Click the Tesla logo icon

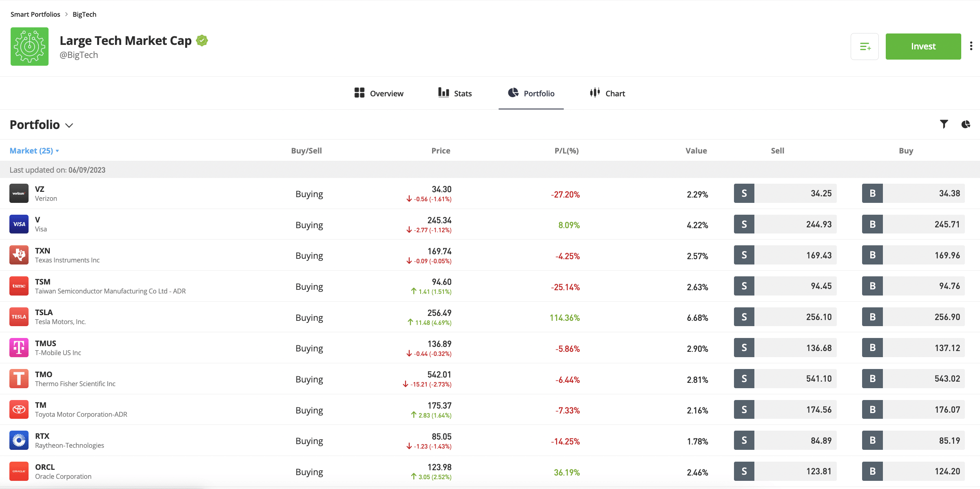19,317
